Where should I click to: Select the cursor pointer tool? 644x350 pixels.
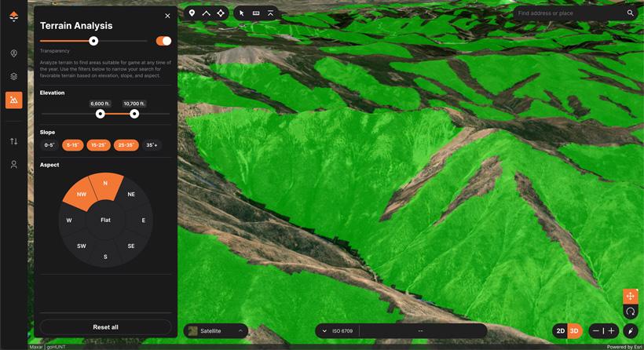(x=242, y=13)
